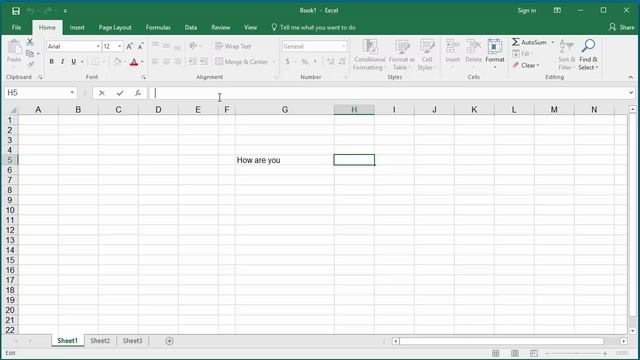The height and width of the screenshot is (360, 640).
Task: Save the workbook with the disk icon
Action: pos(16,11)
